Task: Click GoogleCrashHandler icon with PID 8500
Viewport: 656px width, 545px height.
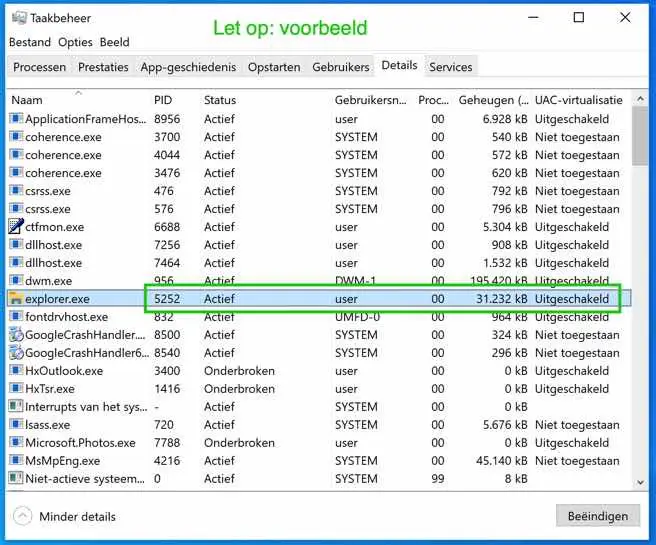Action: tap(16, 335)
